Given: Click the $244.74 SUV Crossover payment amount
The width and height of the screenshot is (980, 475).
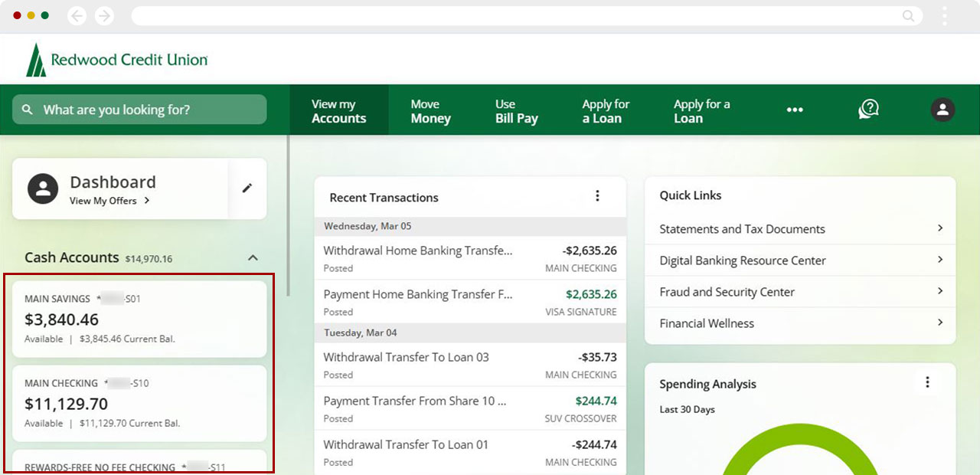Looking at the screenshot, I should [x=596, y=401].
